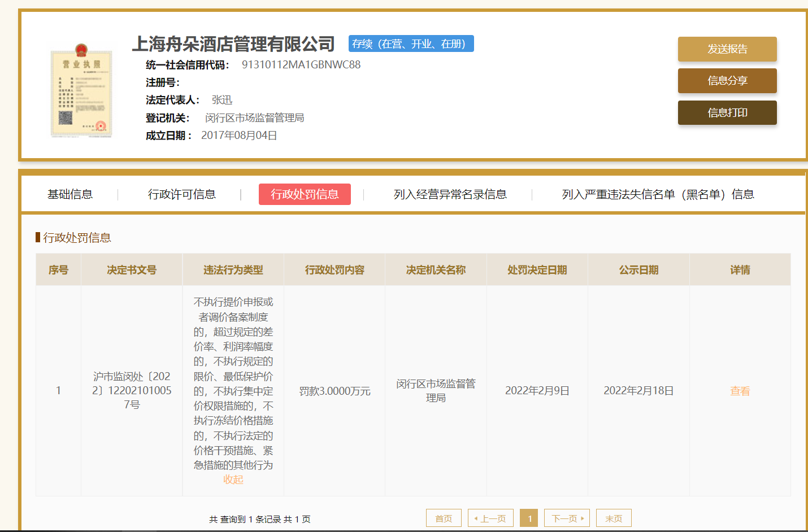This screenshot has height=532, width=808.
Task: Click the 公示日期 column header
Action: (x=638, y=270)
